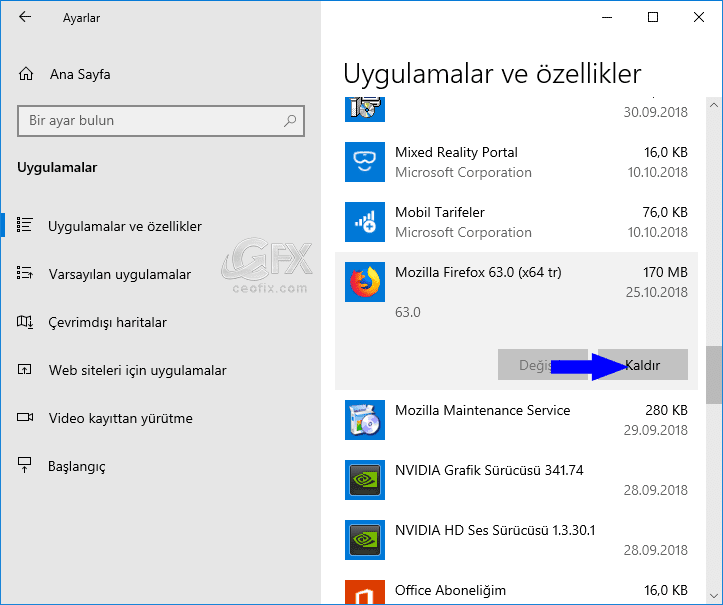Maximize the Ayarlar window
Screen dimensions: 723x605
click(653, 18)
